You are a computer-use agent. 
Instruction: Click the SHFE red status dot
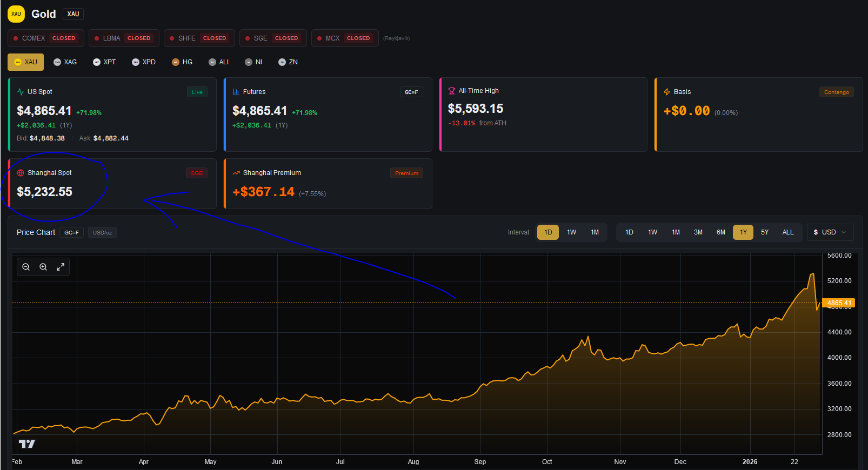point(172,38)
